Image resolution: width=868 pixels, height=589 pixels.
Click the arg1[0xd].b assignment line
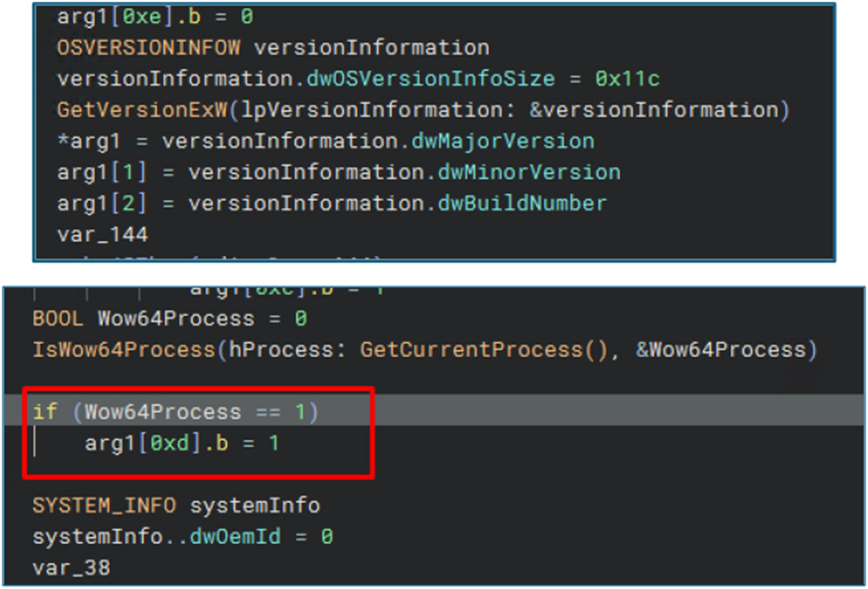[x=181, y=442]
